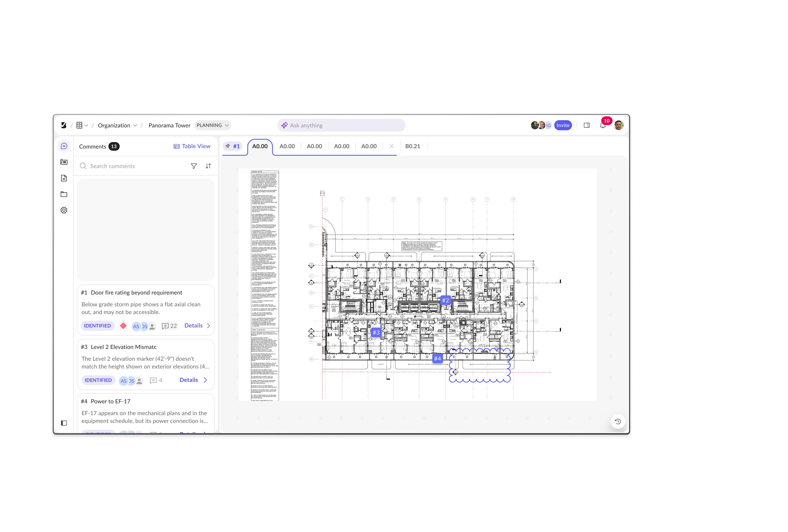Viewport: 788px width, 532px height.
Task: Click the sort comments icon
Action: [x=208, y=166]
